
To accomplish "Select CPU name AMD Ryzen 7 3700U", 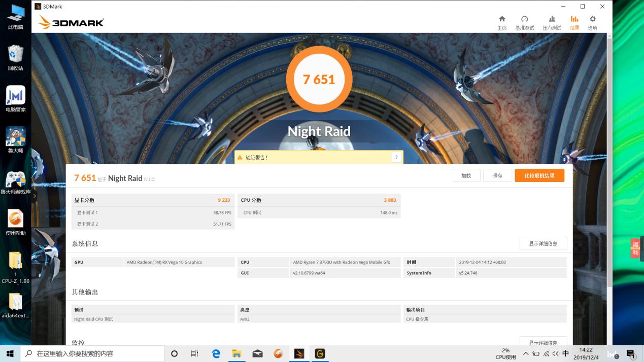I will pos(341,263).
